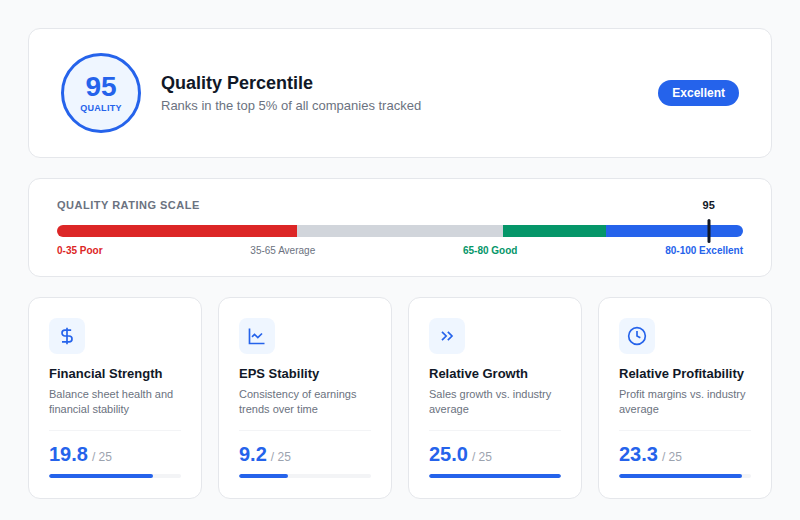The image size is (800, 520).
Task: Click the Financial Strength progress bar
Action: (x=115, y=476)
